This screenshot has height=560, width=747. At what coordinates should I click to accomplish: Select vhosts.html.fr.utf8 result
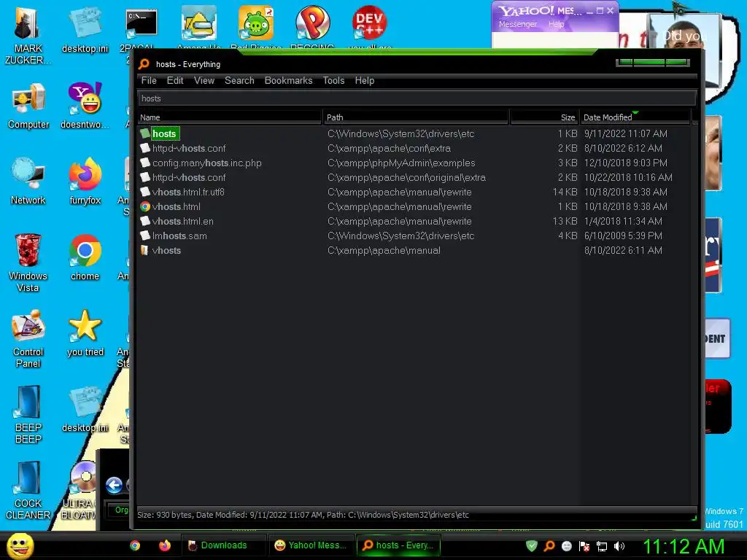(x=188, y=192)
